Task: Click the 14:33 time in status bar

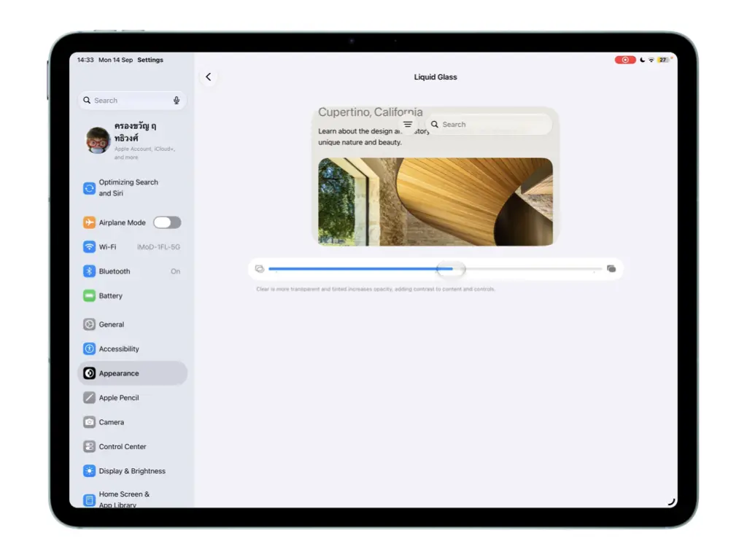Action: coord(85,60)
